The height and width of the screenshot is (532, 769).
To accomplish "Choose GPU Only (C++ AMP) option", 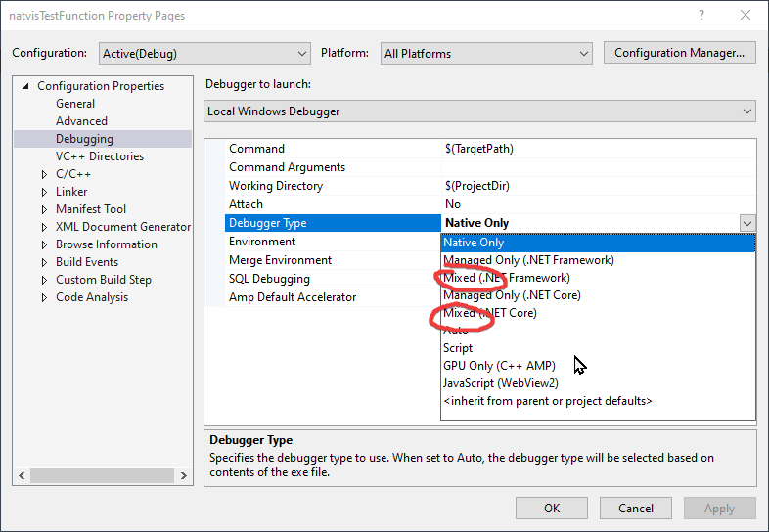I will tap(598, 367).
